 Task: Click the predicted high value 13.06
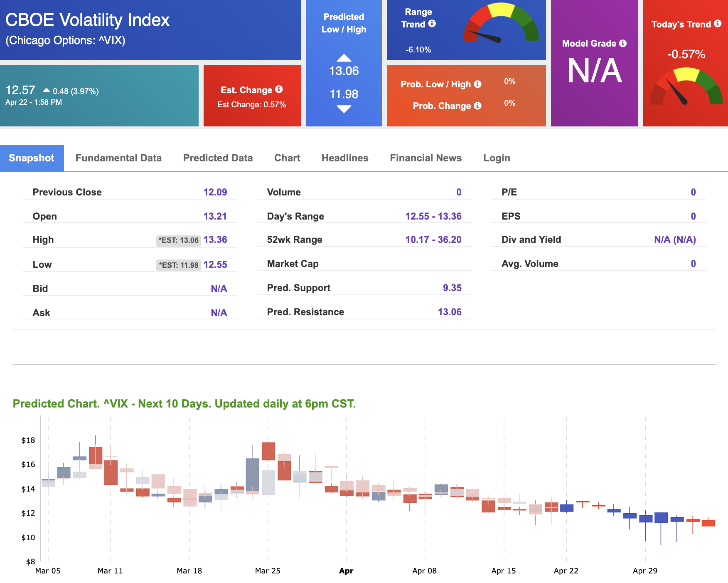(x=344, y=71)
